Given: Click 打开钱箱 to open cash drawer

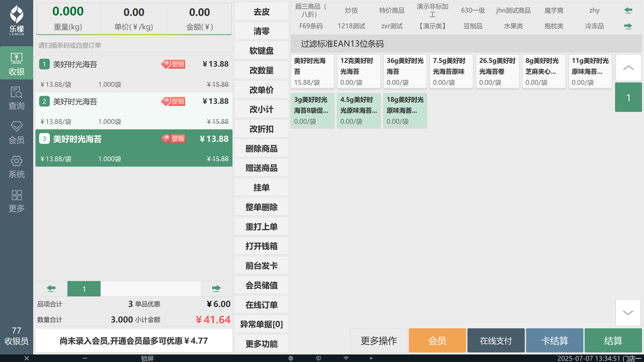Looking at the screenshot, I should click(262, 246).
